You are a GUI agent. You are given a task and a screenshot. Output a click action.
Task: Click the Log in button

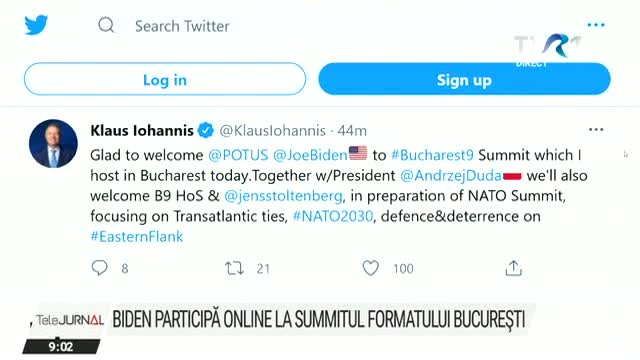[x=165, y=79]
